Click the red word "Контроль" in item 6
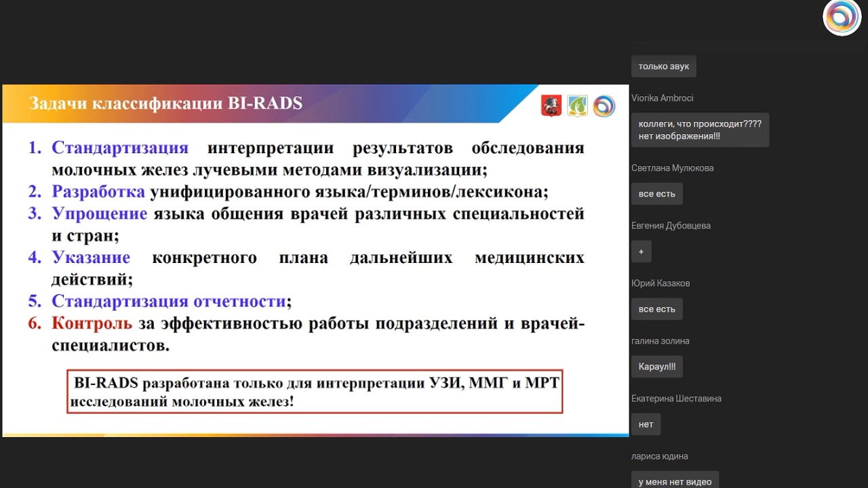The width and height of the screenshot is (868, 488). 93,324
